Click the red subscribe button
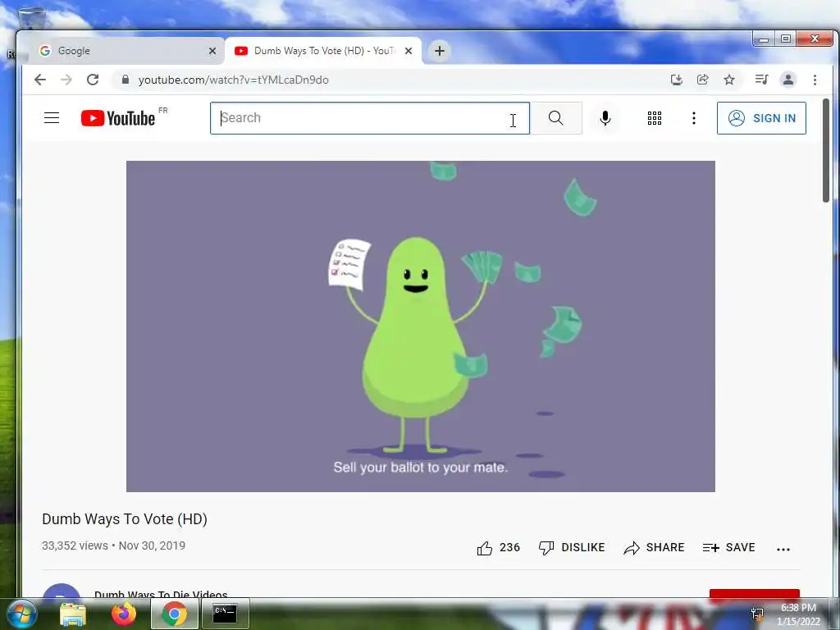The width and height of the screenshot is (840, 630). 755,594
